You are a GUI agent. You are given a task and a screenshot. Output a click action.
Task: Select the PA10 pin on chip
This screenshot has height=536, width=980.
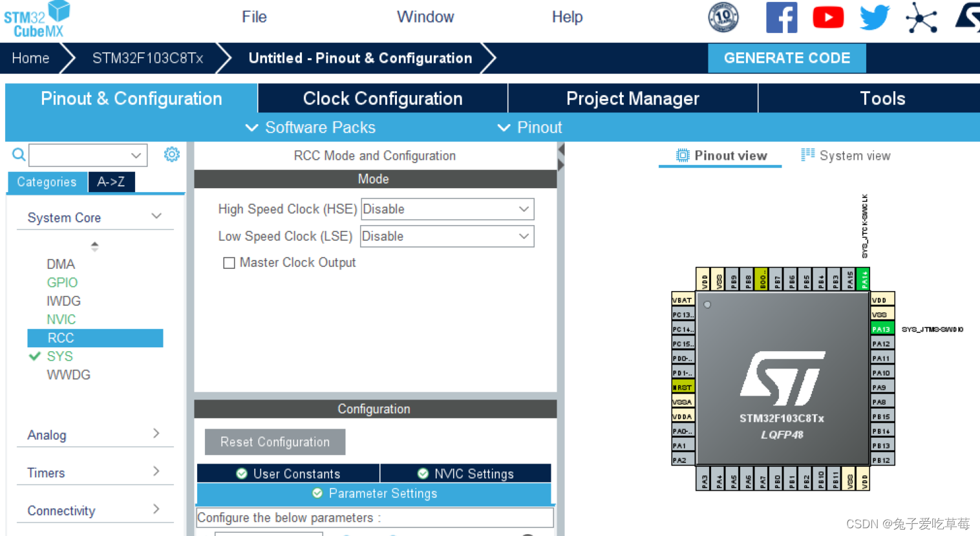[x=882, y=372]
